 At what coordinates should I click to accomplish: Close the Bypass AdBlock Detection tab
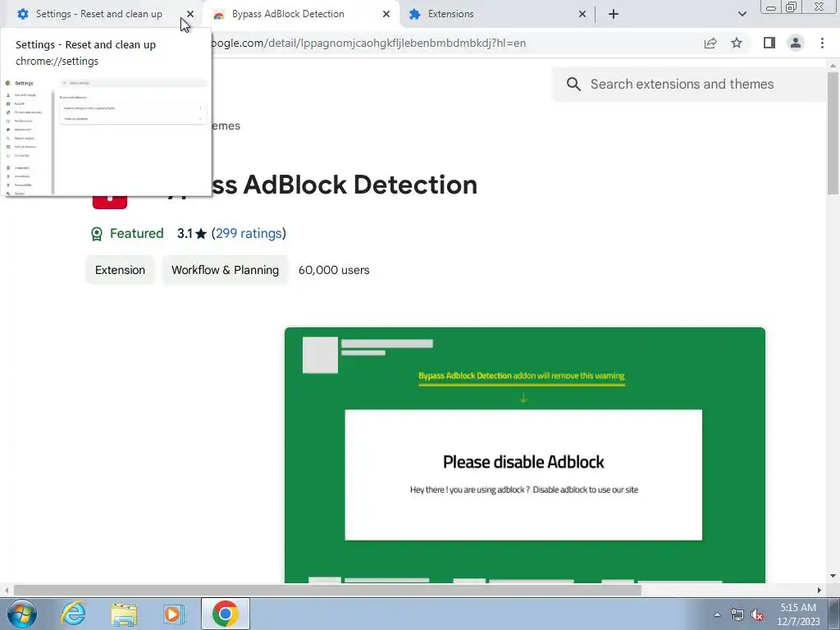386,14
